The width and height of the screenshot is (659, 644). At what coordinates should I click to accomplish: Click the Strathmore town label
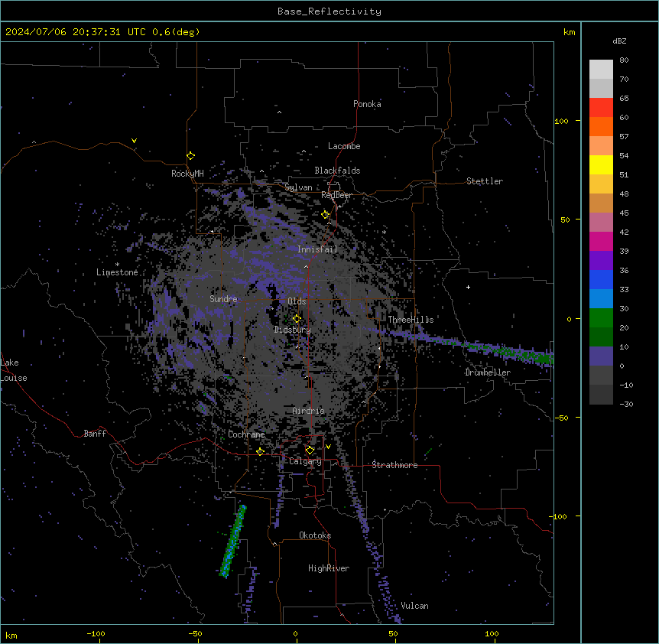pyautogui.click(x=394, y=465)
